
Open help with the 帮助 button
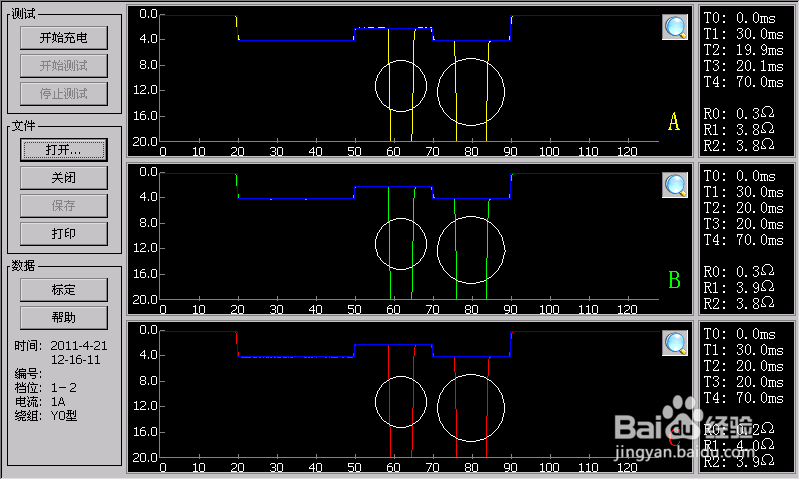(x=64, y=318)
